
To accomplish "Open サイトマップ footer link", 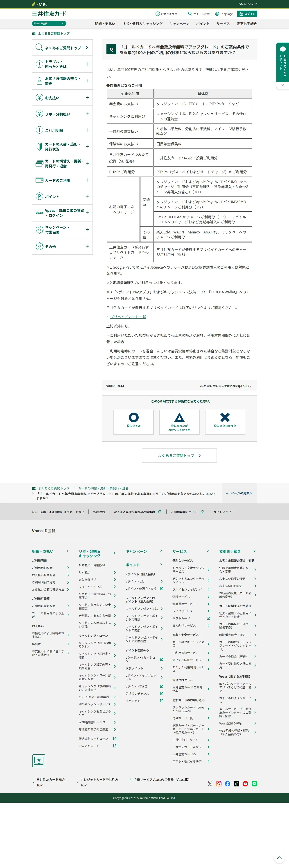I will click(x=222, y=512).
